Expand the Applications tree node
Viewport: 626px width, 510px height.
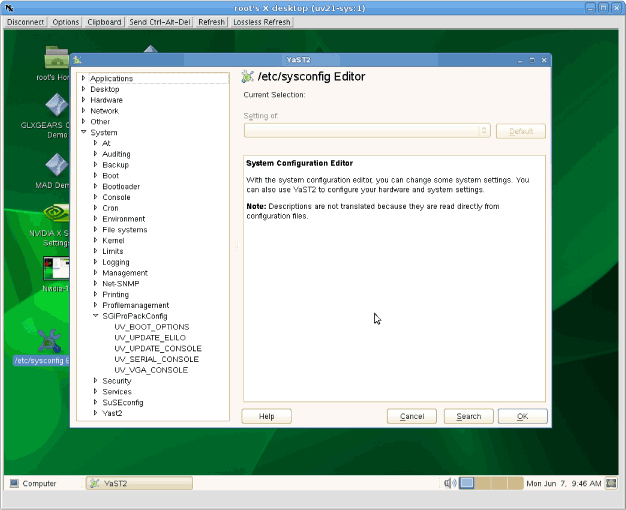point(83,78)
